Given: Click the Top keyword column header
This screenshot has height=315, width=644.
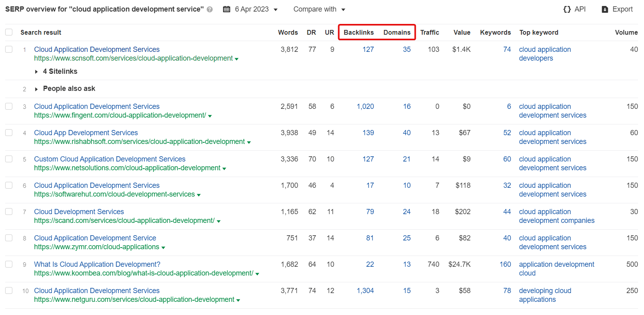Looking at the screenshot, I should click(x=539, y=32).
